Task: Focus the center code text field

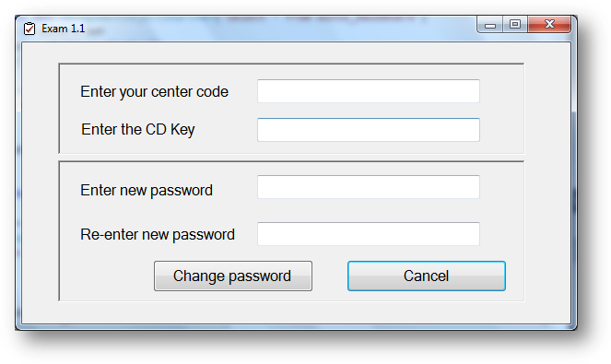Action: (x=369, y=91)
